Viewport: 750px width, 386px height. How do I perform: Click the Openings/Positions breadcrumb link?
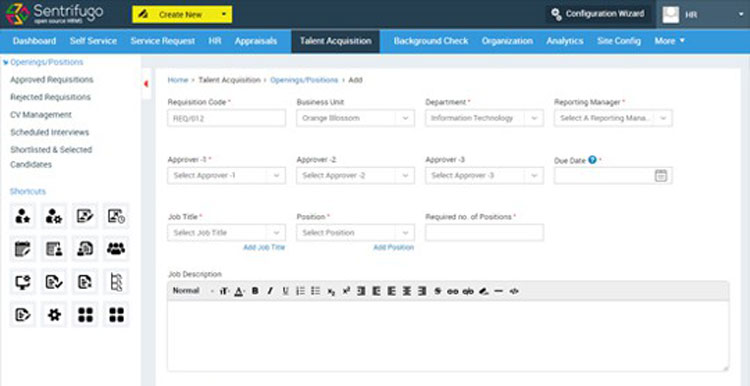(x=304, y=80)
